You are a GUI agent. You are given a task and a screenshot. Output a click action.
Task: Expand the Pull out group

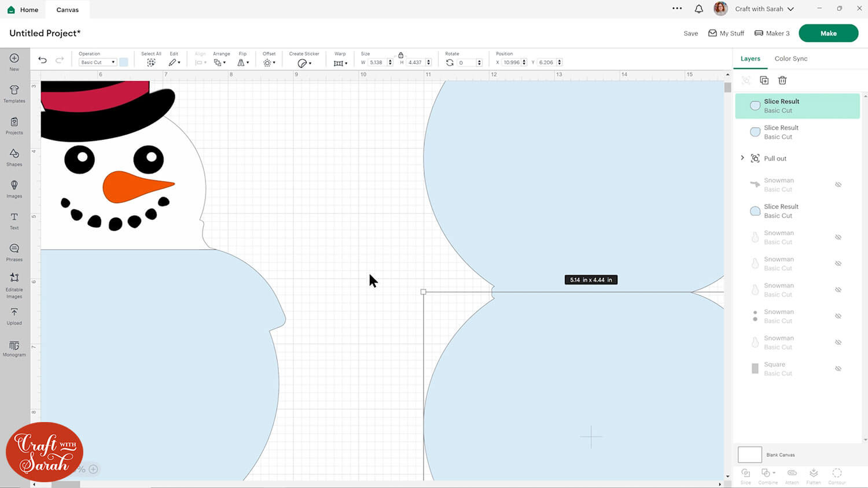pyautogui.click(x=742, y=158)
